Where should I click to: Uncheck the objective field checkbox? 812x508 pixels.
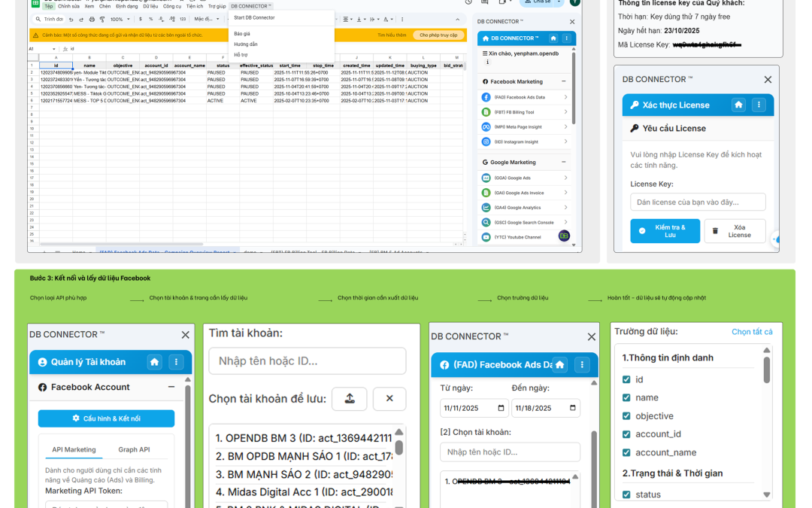click(x=626, y=416)
